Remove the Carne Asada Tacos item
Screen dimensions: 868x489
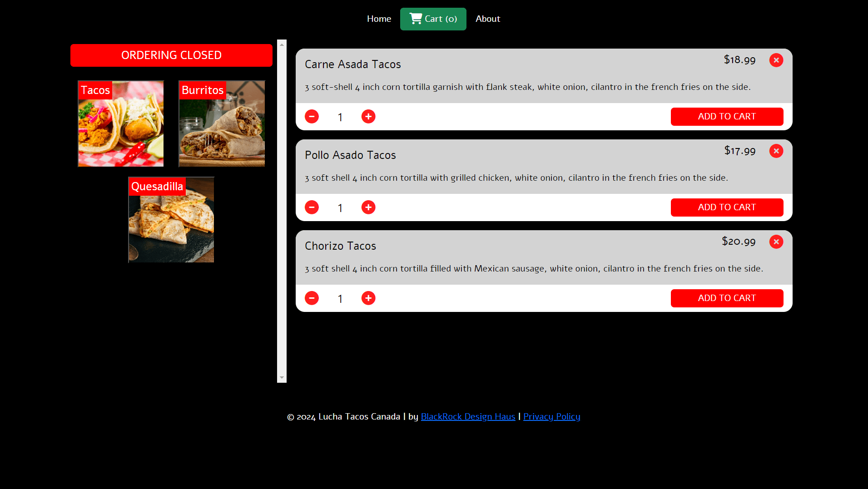click(776, 60)
